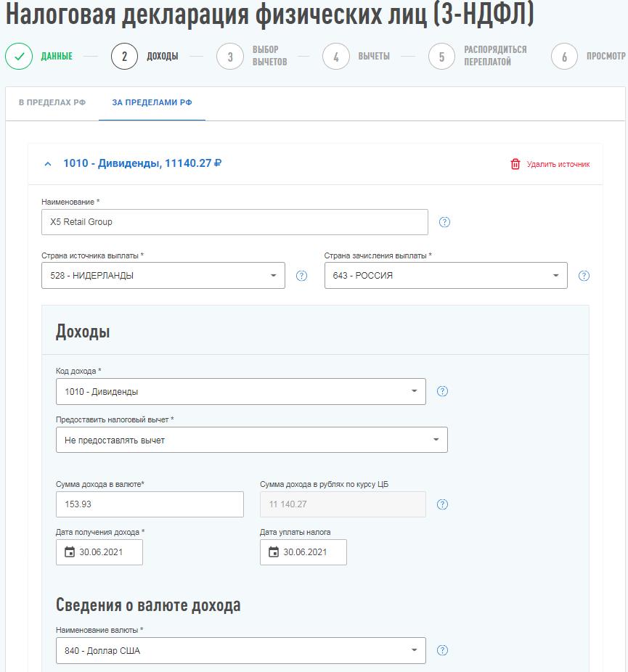Click help icon next to Код дохода
The image size is (628, 672).
point(442,391)
